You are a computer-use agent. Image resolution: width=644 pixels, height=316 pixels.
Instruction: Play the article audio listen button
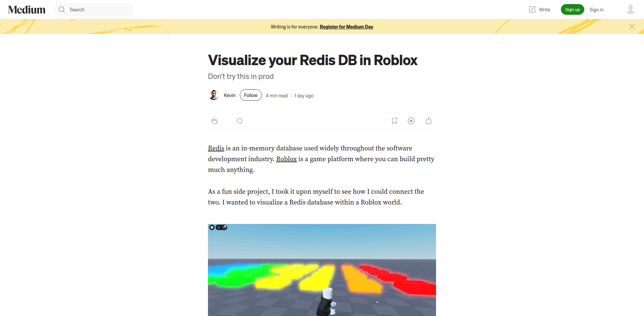411,121
